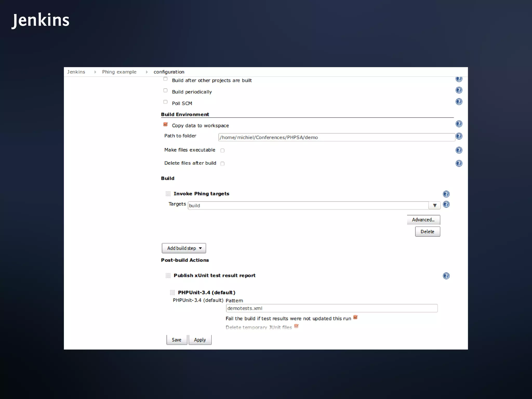This screenshot has height=399, width=532.
Task: Save the configuration
Action: (x=177, y=340)
